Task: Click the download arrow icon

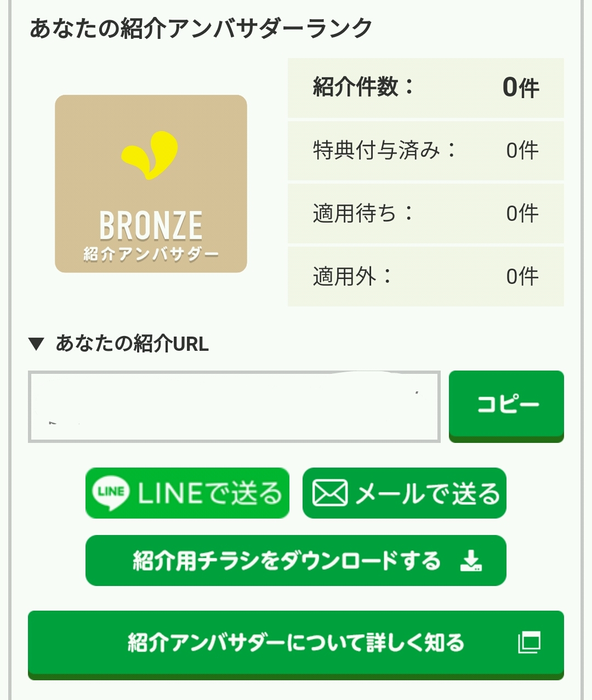Action: coord(470,561)
